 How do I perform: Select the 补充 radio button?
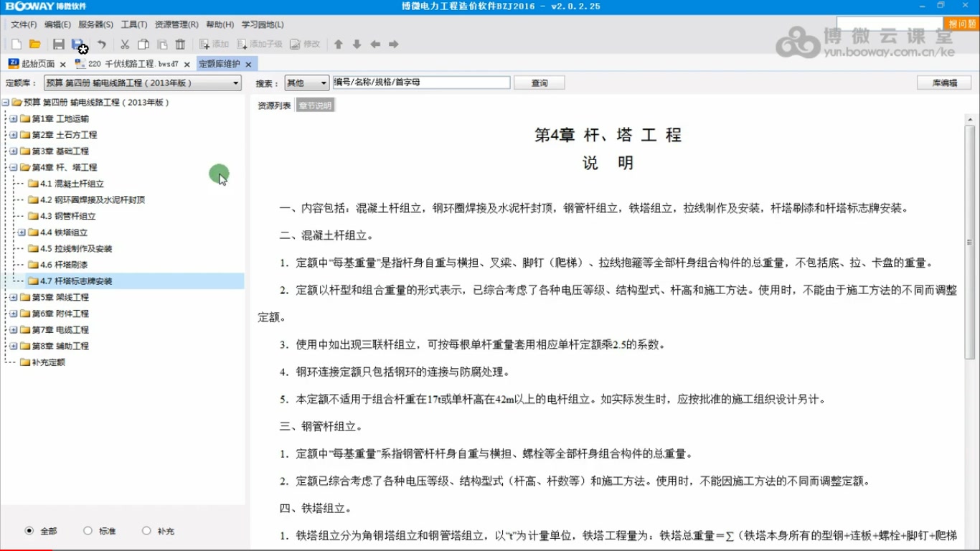pos(146,531)
